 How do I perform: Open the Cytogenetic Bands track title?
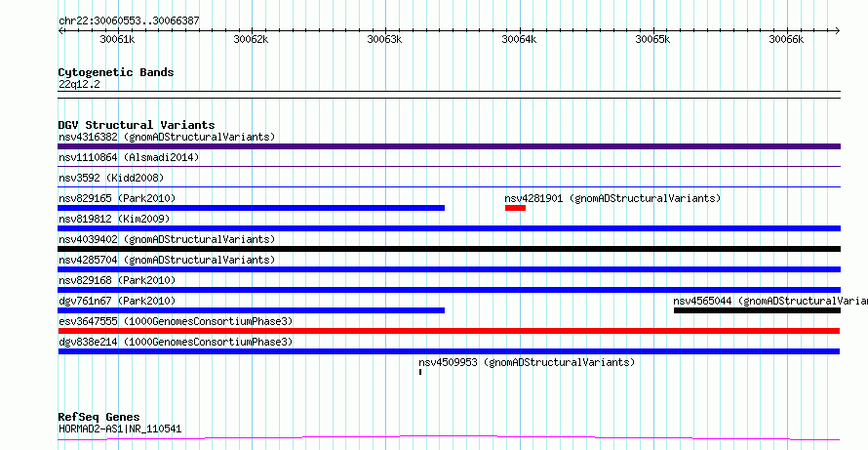[x=116, y=72]
